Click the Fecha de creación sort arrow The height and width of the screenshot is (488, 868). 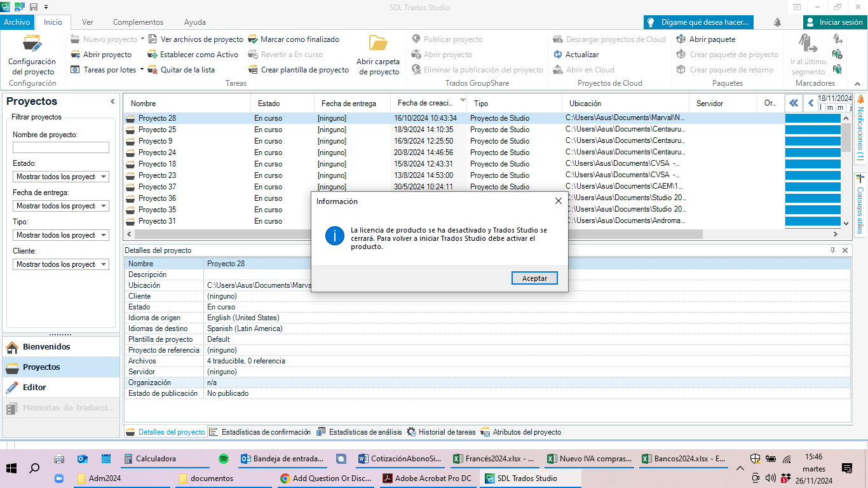(462, 100)
